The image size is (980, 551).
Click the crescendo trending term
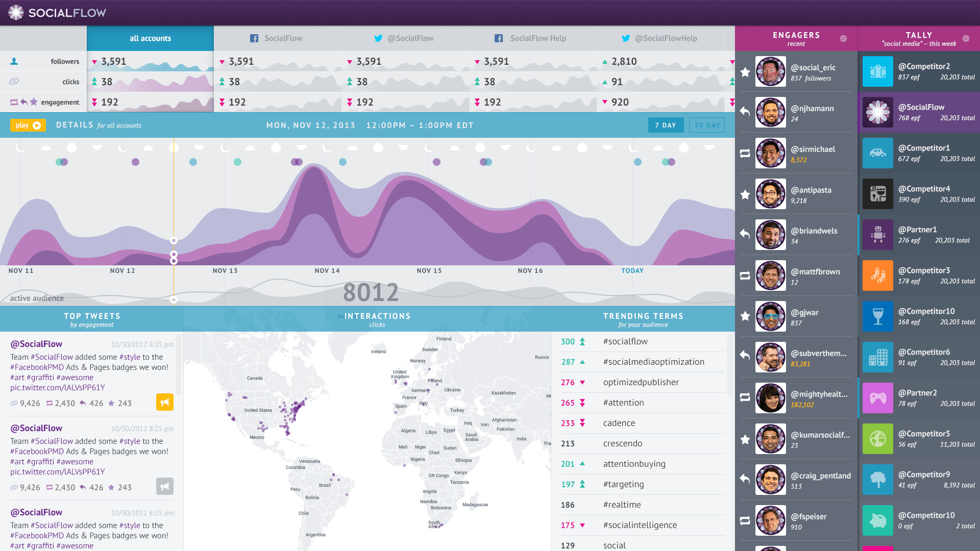pos(623,443)
